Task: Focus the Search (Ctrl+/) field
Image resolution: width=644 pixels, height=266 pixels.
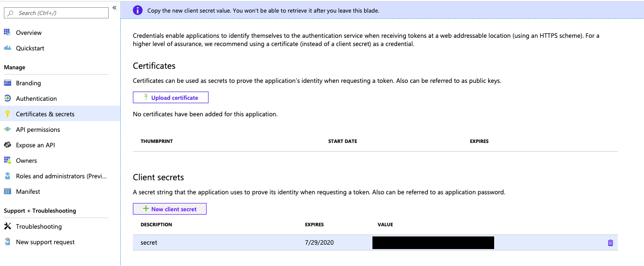Action: [x=56, y=13]
